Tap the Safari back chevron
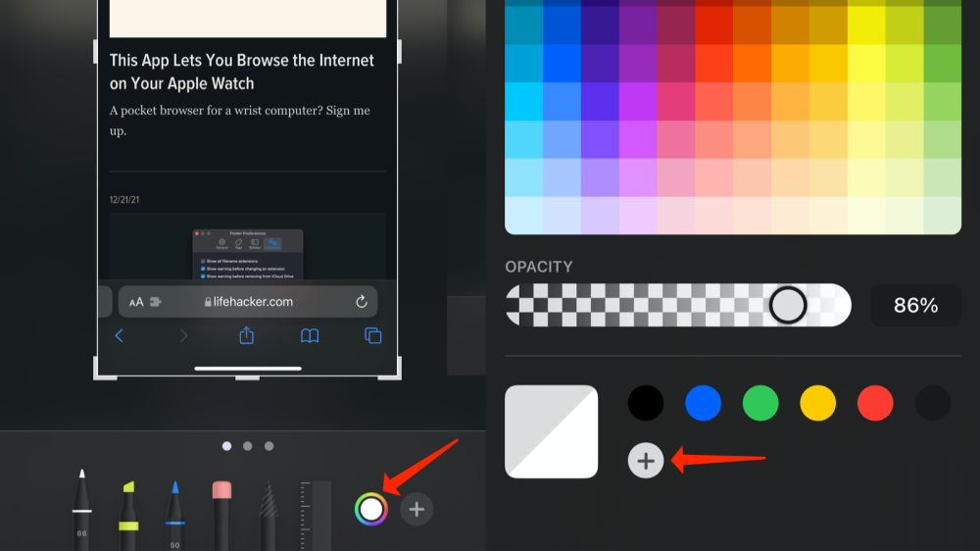This screenshot has width=980, height=551. click(x=120, y=335)
